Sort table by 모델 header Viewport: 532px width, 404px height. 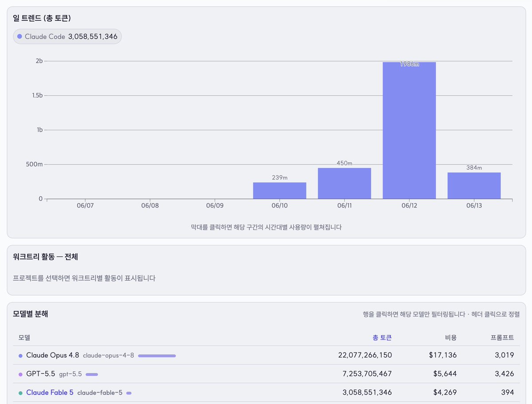click(24, 337)
